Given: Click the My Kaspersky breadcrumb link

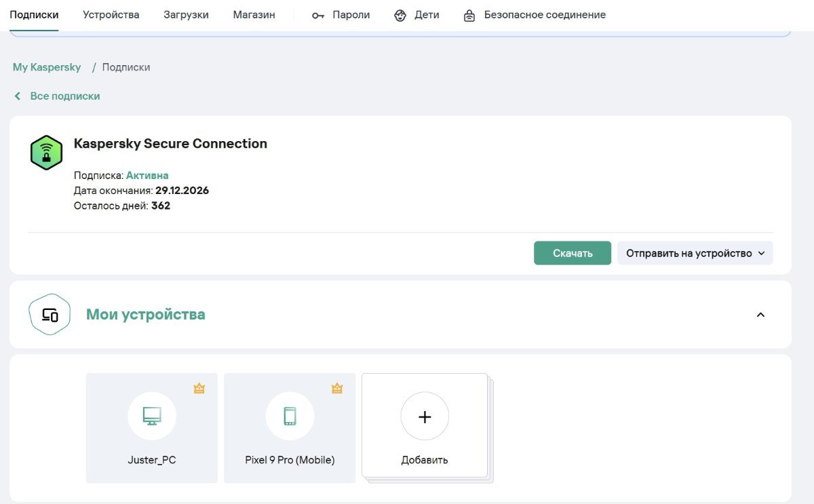Looking at the screenshot, I should coord(47,67).
